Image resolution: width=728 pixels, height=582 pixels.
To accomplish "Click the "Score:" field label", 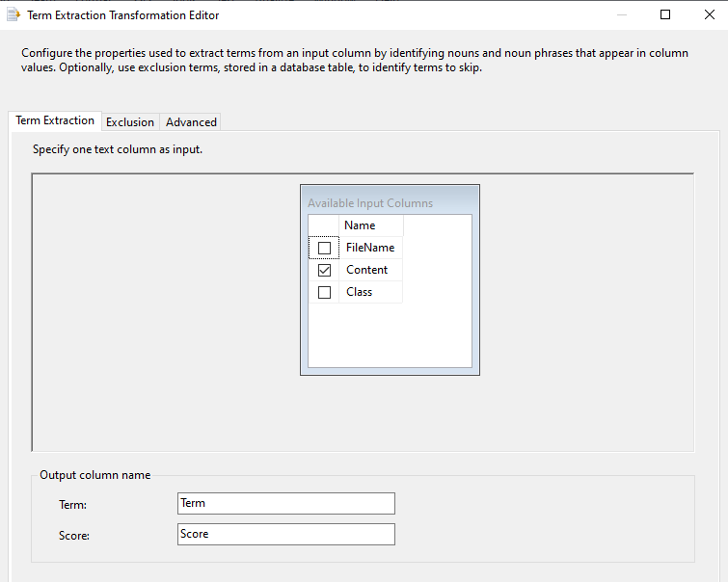I will coord(74,536).
